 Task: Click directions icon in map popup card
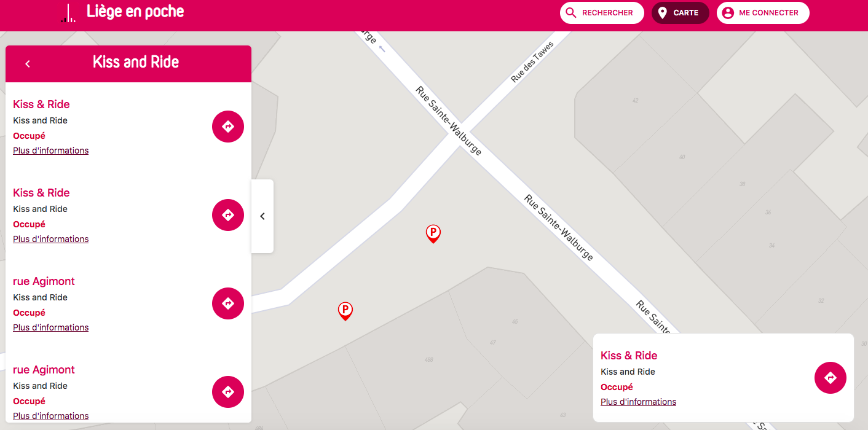click(831, 378)
